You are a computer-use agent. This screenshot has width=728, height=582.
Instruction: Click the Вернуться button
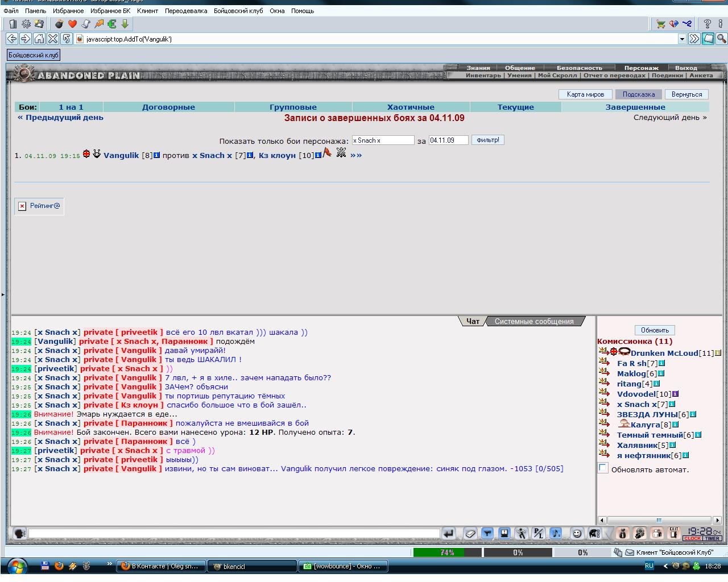tap(686, 94)
